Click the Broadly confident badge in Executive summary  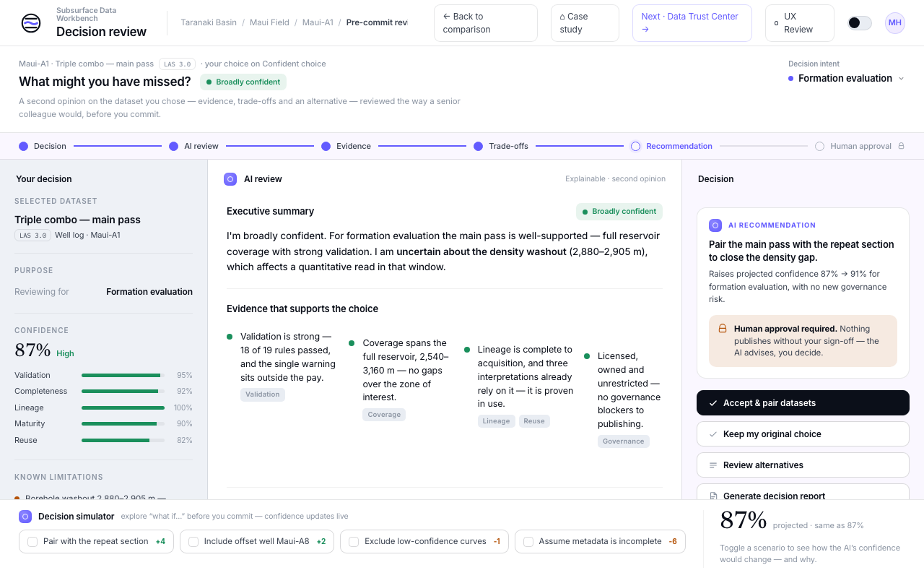[x=619, y=212]
